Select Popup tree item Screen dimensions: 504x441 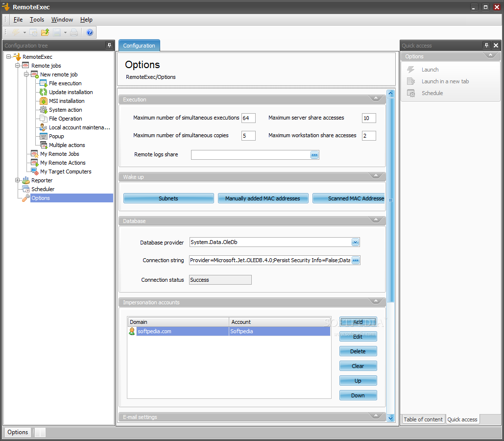[x=56, y=136]
